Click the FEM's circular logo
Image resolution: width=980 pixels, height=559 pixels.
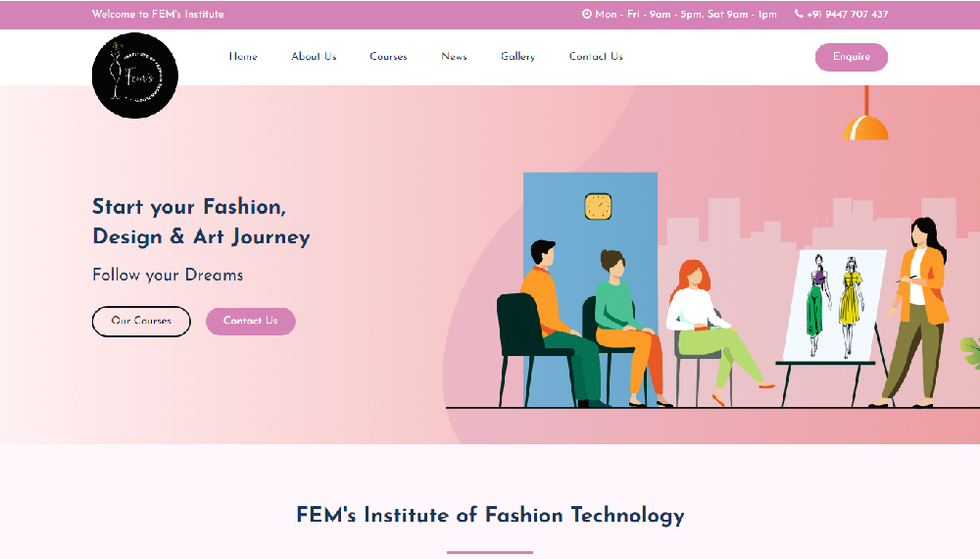(x=135, y=76)
